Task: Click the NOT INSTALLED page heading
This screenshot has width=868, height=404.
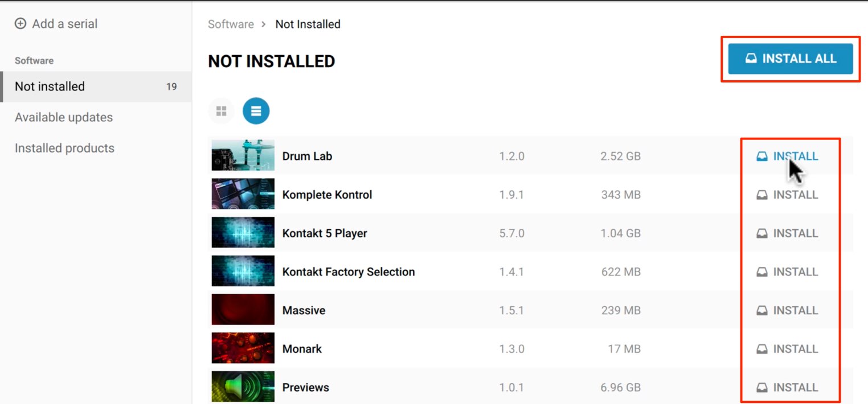Action: [271, 61]
